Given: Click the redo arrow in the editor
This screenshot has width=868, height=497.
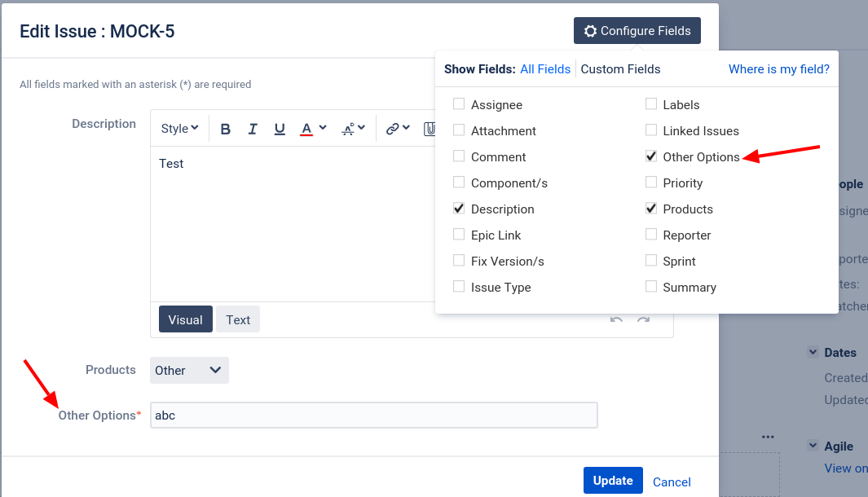Looking at the screenshot, I should pos(644,321).
